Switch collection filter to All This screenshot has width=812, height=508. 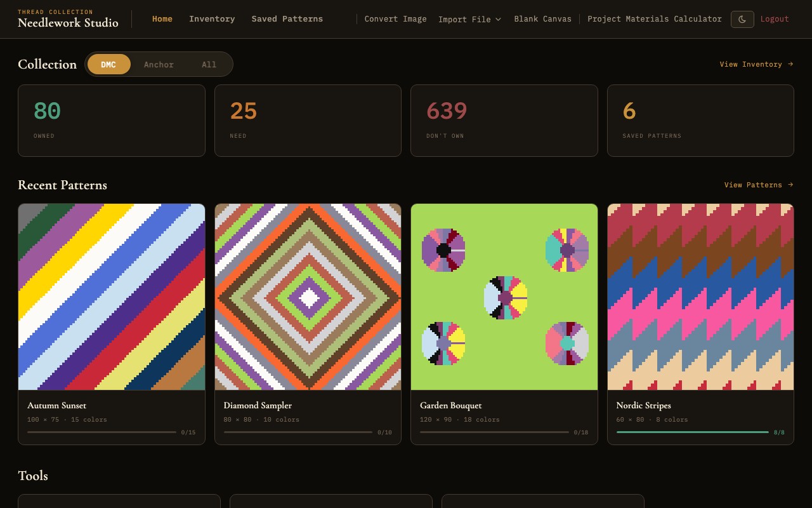pyautogui.click(x=209, y=64)
